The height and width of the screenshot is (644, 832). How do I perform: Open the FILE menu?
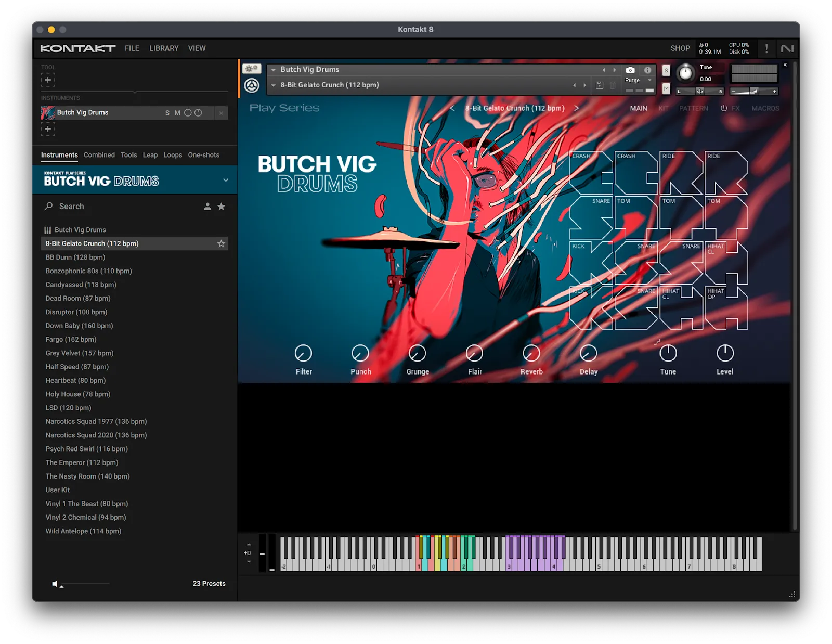tap(132, 48)
